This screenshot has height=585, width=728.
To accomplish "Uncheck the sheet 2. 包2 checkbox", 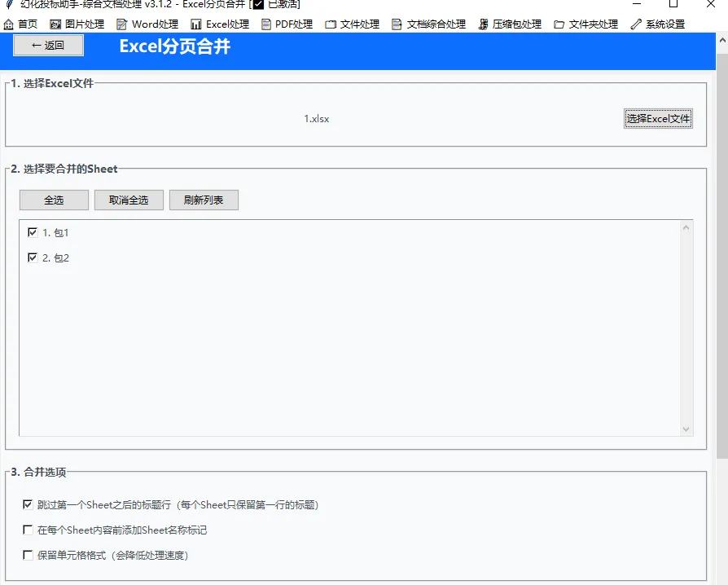I will pyautogui.click(x=33, y=257).
